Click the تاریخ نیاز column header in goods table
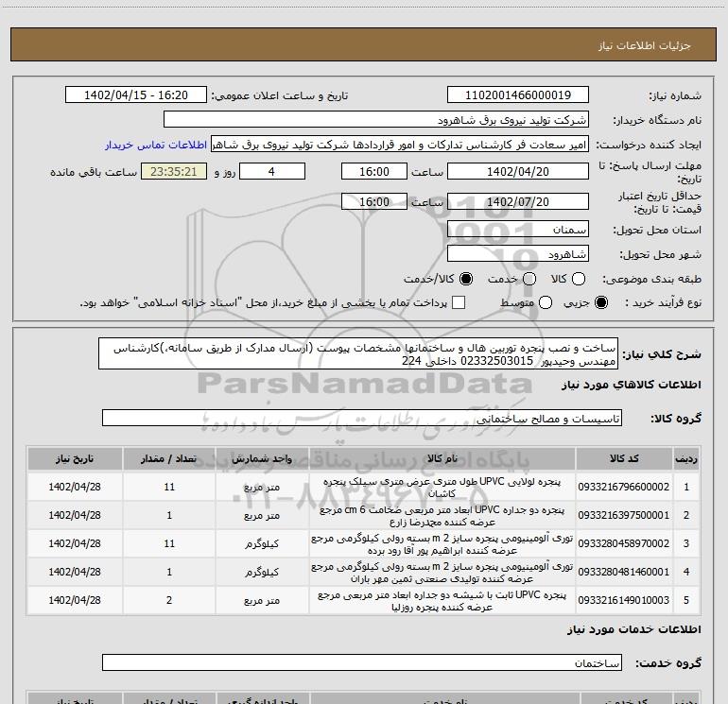Screen dimensions: 728x704 click(x=75, y=459)
